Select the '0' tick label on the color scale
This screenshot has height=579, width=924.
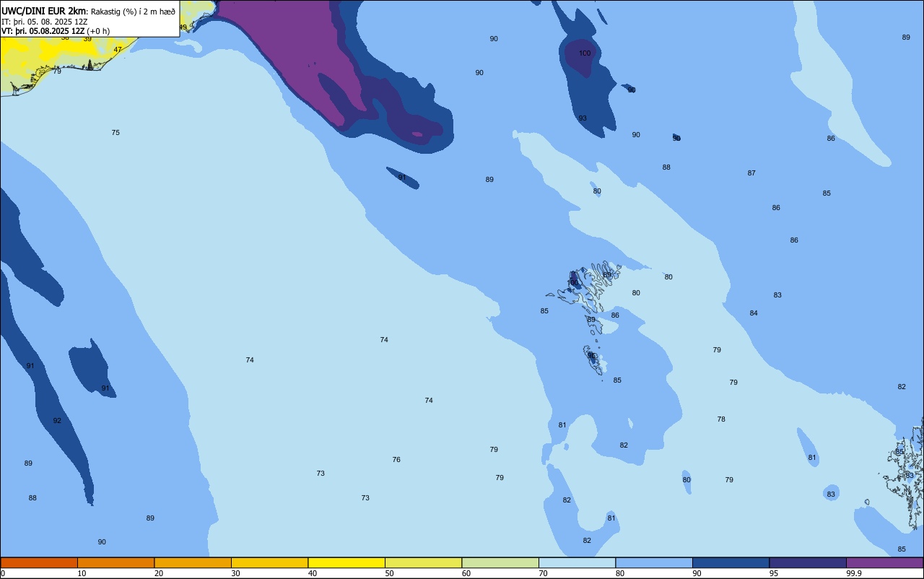click(x=3, y=573)
